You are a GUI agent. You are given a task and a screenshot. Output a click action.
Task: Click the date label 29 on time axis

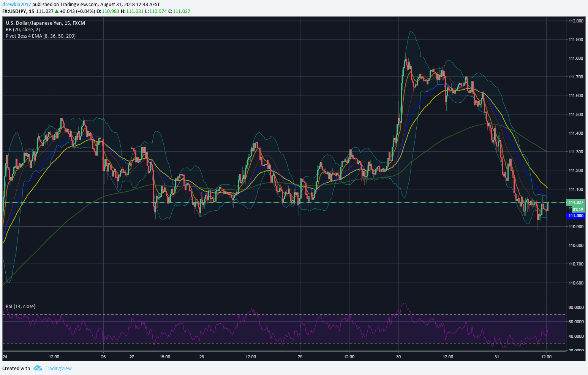[x=300, y=357]
